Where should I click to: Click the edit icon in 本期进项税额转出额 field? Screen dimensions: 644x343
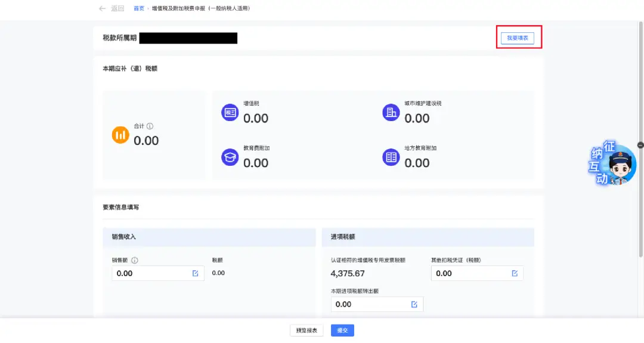point(414,304)
